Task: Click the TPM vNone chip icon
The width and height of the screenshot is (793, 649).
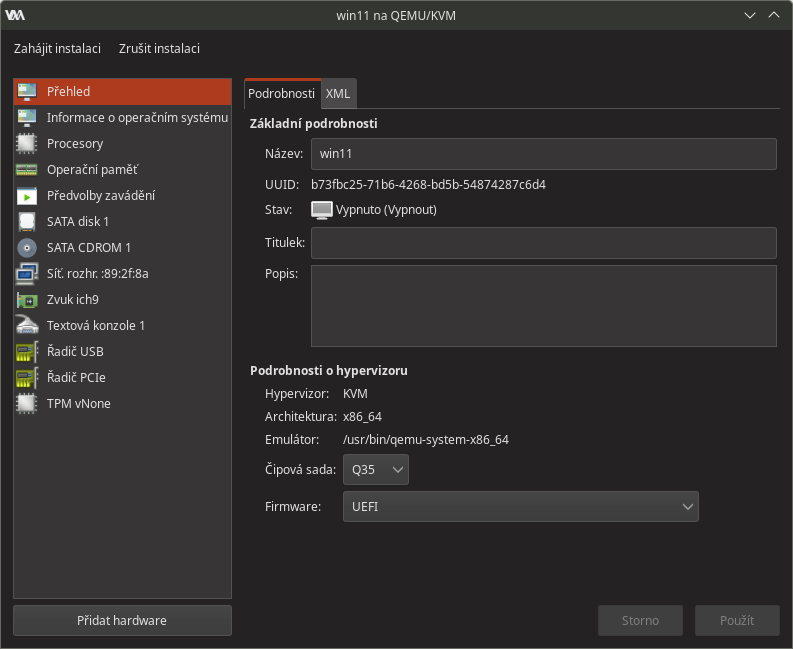Action: 27,404
